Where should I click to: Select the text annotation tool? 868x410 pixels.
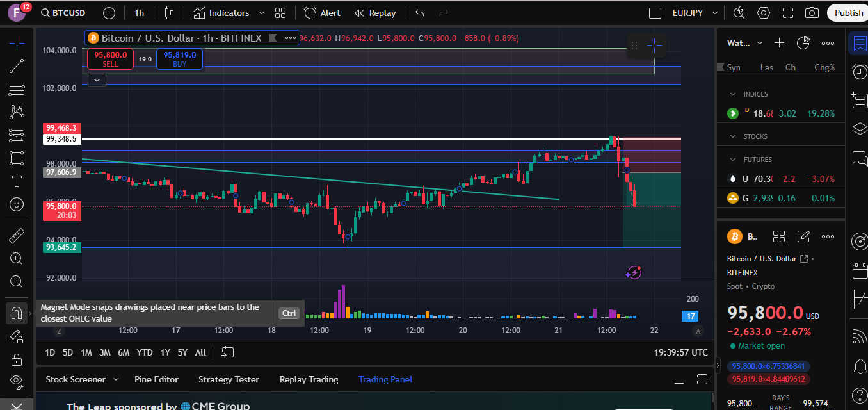click(17, 181)
